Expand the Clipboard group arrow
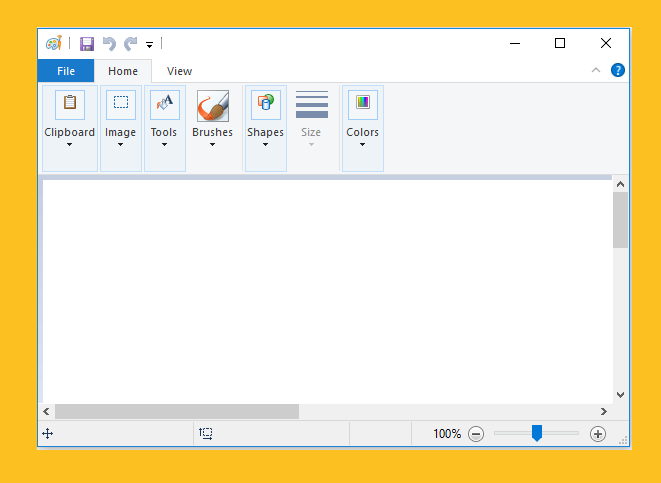 70,145
